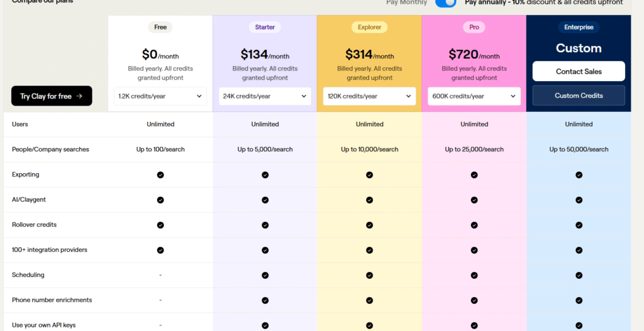Click the Exporting checkmark in Free column

click(x=160, y=175)
